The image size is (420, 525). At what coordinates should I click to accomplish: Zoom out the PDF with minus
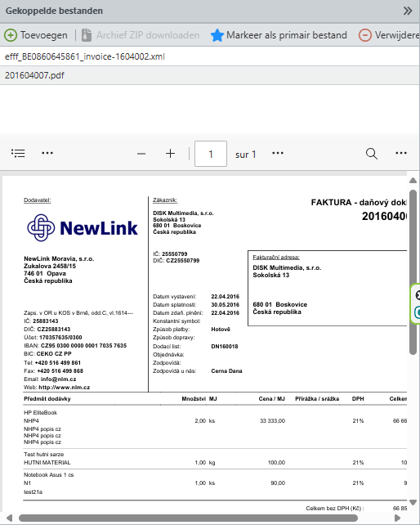141,154
